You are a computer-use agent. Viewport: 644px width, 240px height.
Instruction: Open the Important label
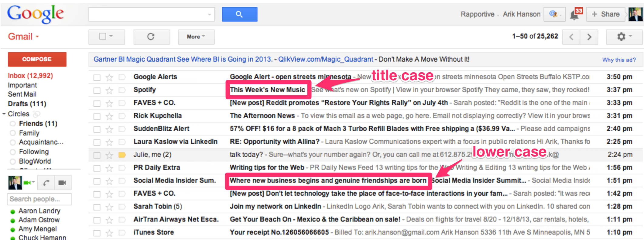22,85
